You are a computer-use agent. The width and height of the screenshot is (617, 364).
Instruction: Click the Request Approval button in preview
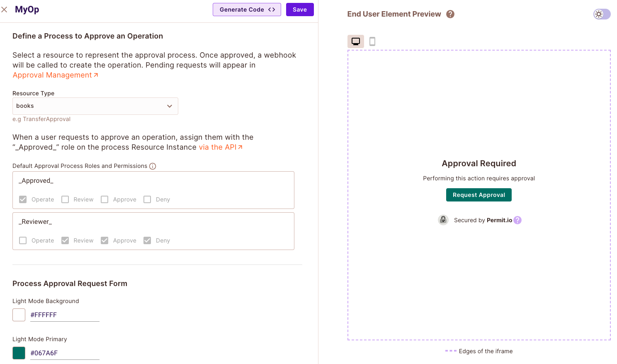[479, 195]
